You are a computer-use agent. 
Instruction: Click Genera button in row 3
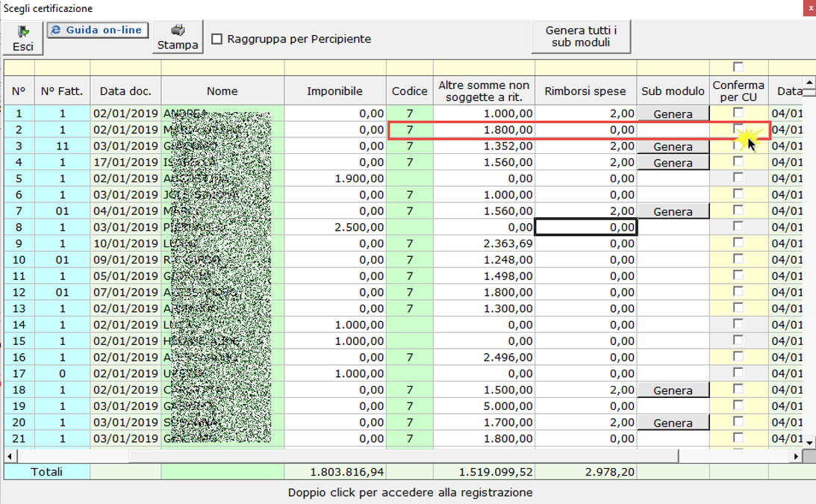(673, 146)
